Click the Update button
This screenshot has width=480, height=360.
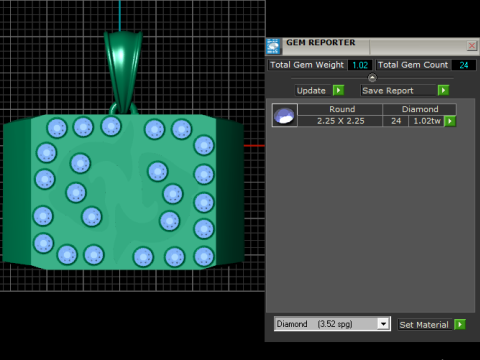(x=314, y=91)
